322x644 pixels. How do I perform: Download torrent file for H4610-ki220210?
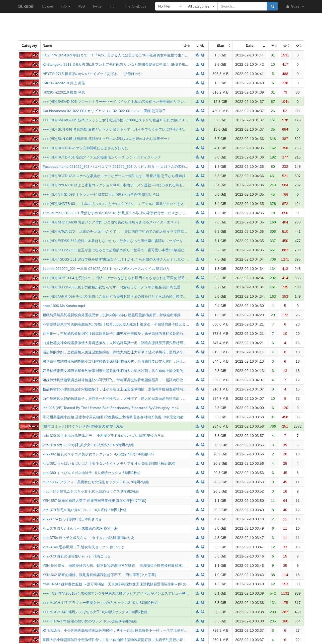click(197, 83)
